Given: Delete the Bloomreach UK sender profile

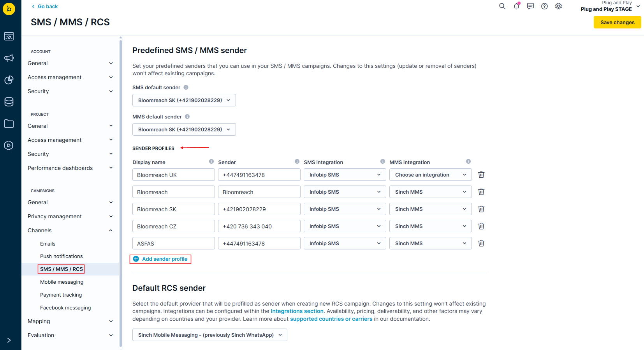Looking at the screenshot, I should click(481, 175).
